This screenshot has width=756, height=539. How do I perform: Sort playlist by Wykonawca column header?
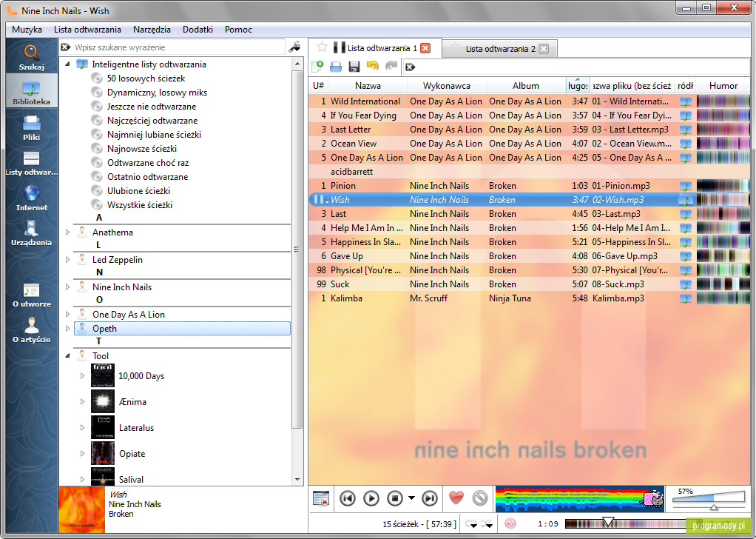coord(447,86)
